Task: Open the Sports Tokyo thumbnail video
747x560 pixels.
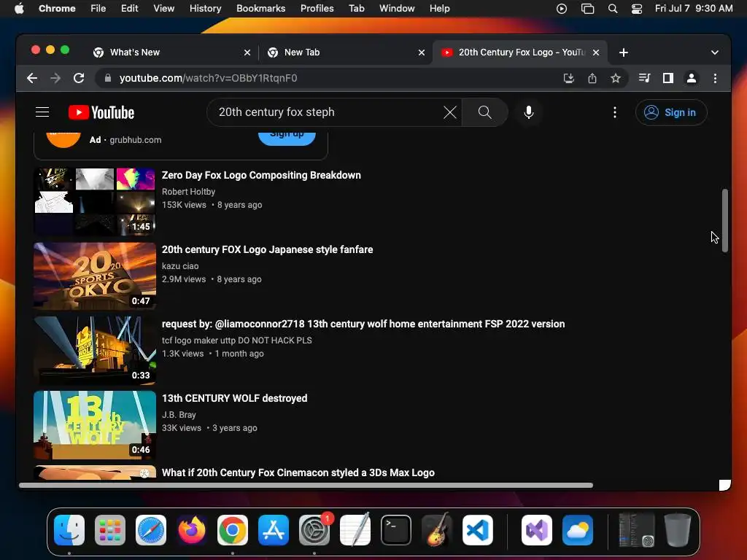Action: pos(95,276)
